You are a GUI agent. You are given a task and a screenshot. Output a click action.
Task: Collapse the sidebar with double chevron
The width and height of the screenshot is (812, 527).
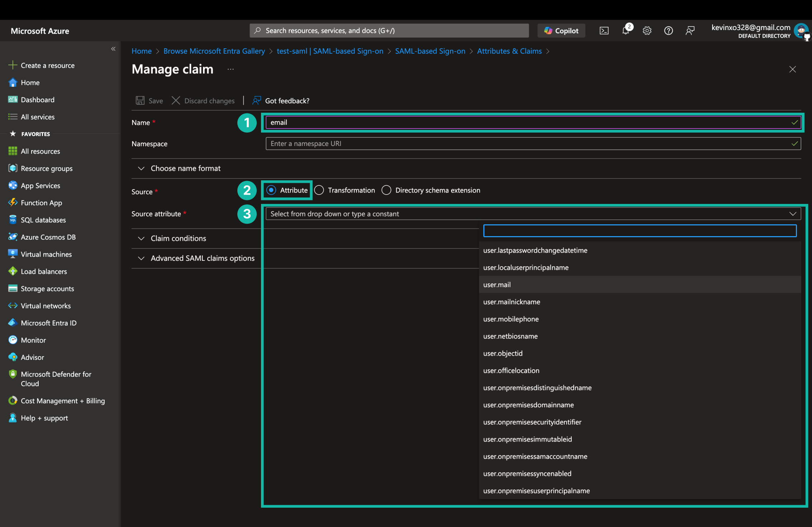(x=113, y=49)
